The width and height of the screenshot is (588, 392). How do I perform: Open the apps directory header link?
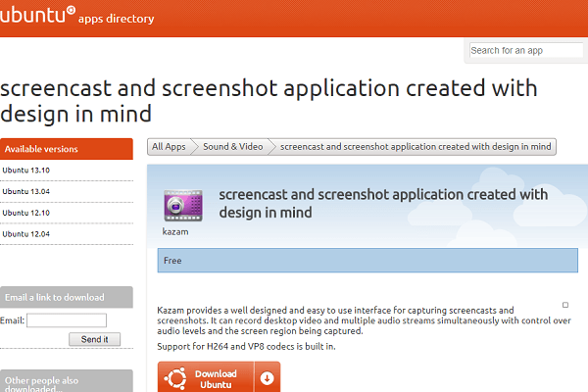tap(117, 19)
